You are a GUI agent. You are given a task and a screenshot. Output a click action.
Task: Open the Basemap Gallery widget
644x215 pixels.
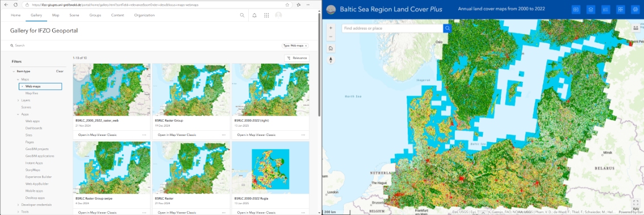[x=620, y=10]
